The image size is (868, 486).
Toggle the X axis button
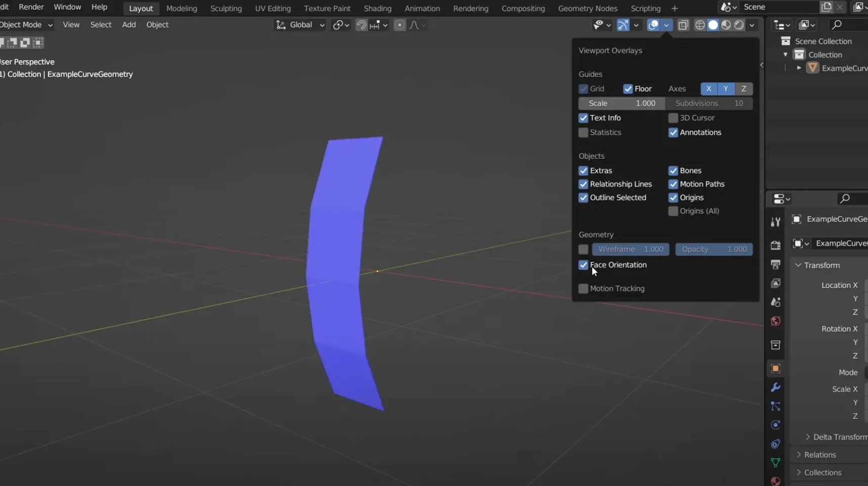click(709, 89)
